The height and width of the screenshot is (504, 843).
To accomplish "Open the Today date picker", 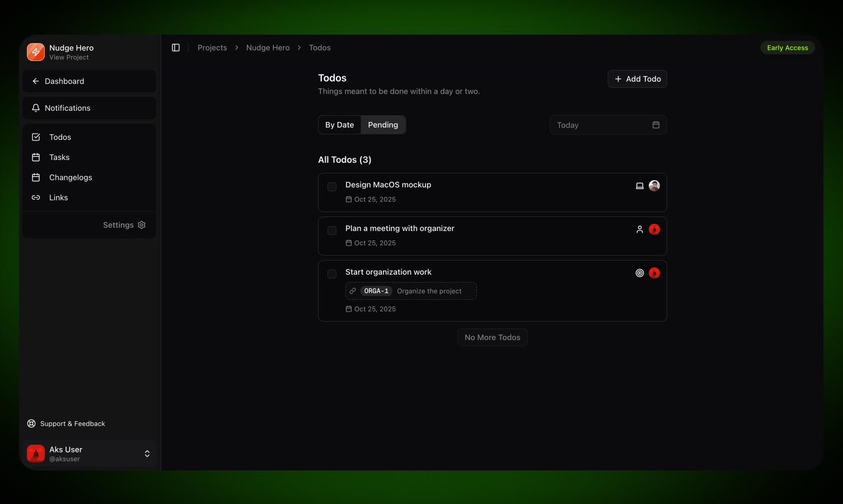I will 608,125.
